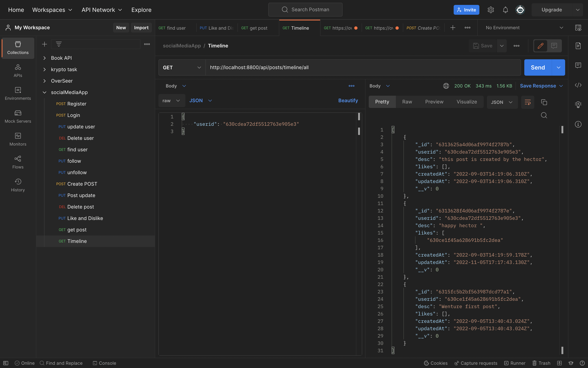Open the Send button dropdown arrow

[x=558, y=67]
